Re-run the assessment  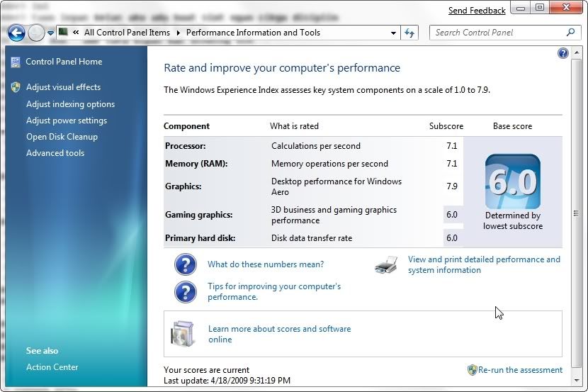tap(520, 370)
